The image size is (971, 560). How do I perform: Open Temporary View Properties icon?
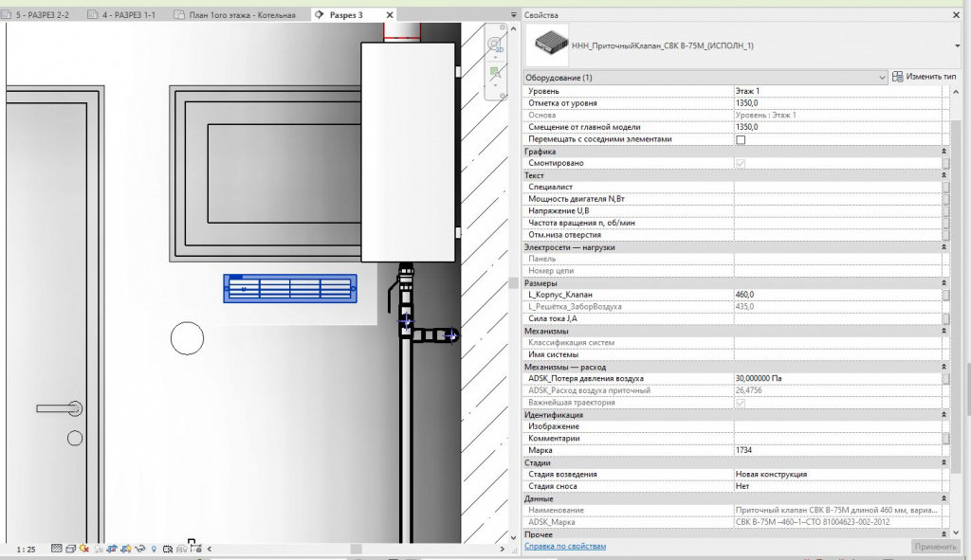[x=167, y=549]
